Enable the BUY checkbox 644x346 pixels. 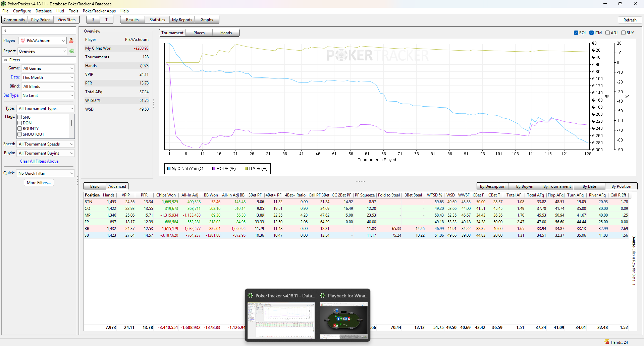tap(623, 33)
